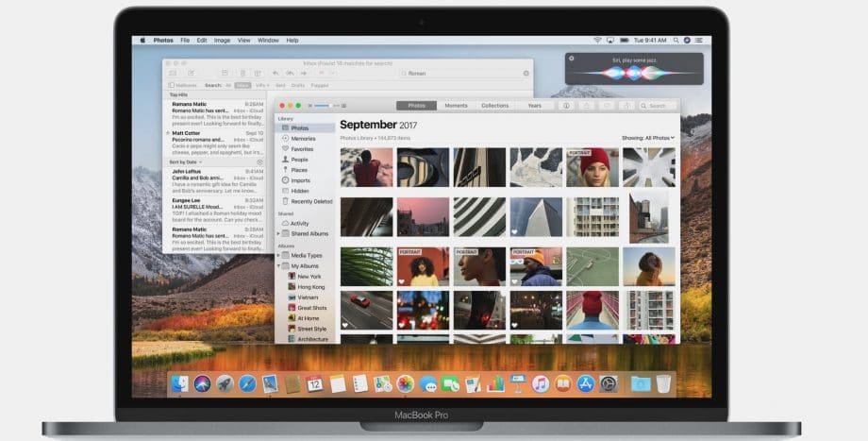Open App Store icon in dock
The image size is (868, 441).
pyautogui.click(x=586, y=383)
